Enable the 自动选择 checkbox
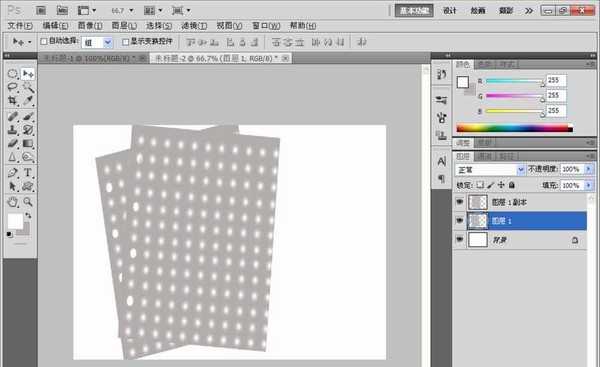 (x=44, y=41)
